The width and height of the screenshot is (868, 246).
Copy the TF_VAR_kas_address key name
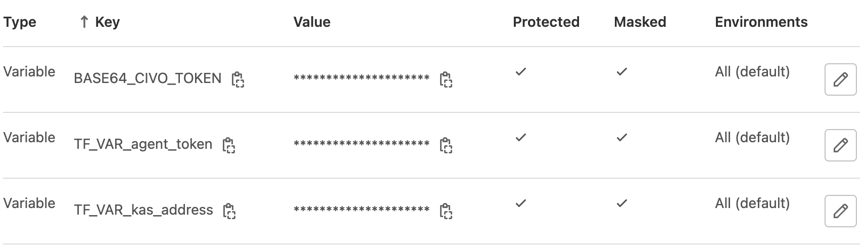229,211
